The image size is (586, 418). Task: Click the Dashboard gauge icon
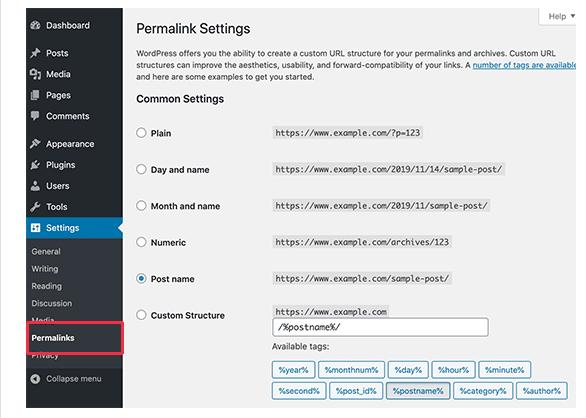pos(36,25)
